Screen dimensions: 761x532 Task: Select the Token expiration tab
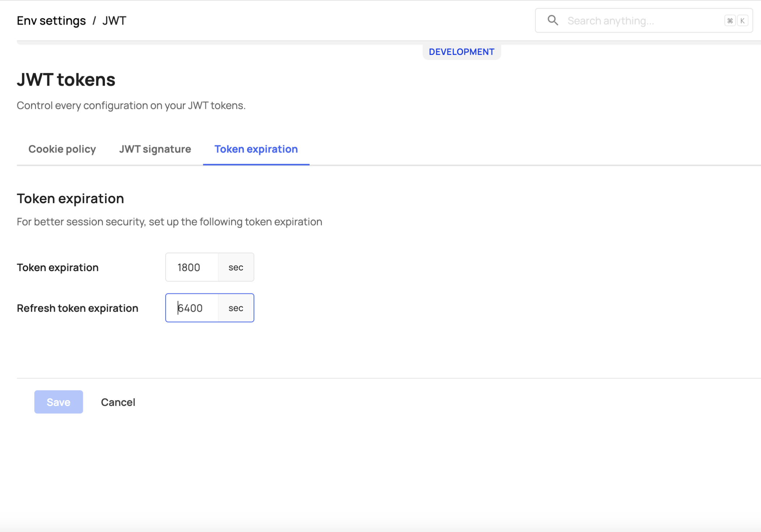256,149
